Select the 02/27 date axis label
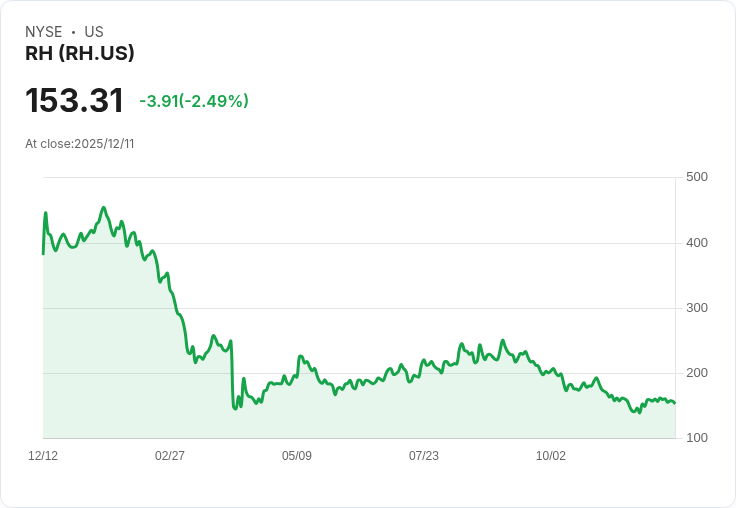The image size is (736, 508). [170, 456]
